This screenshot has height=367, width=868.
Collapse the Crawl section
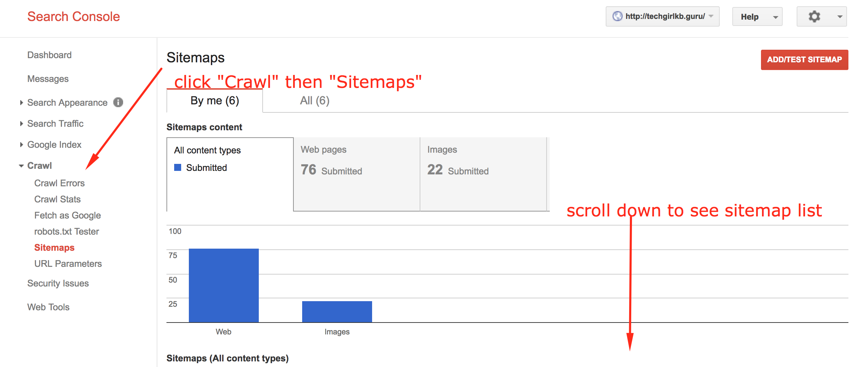point(39,166)
